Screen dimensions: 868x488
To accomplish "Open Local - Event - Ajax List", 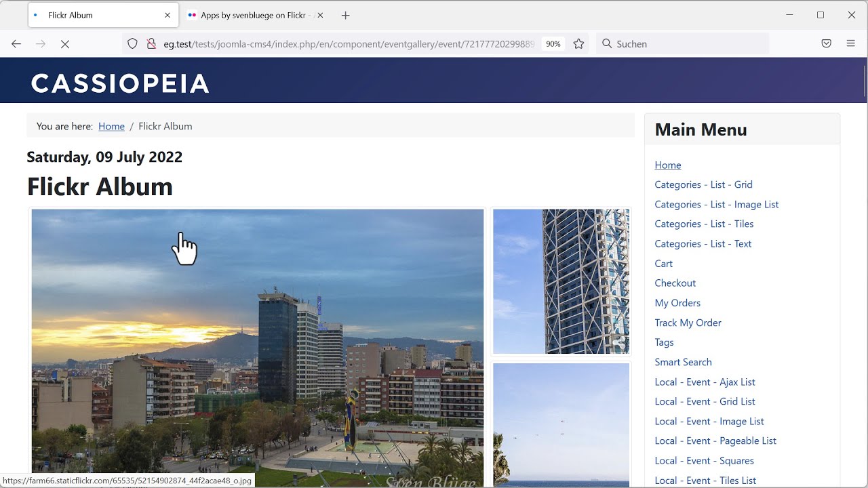I will pyautogui.click(x=705, y=382).
